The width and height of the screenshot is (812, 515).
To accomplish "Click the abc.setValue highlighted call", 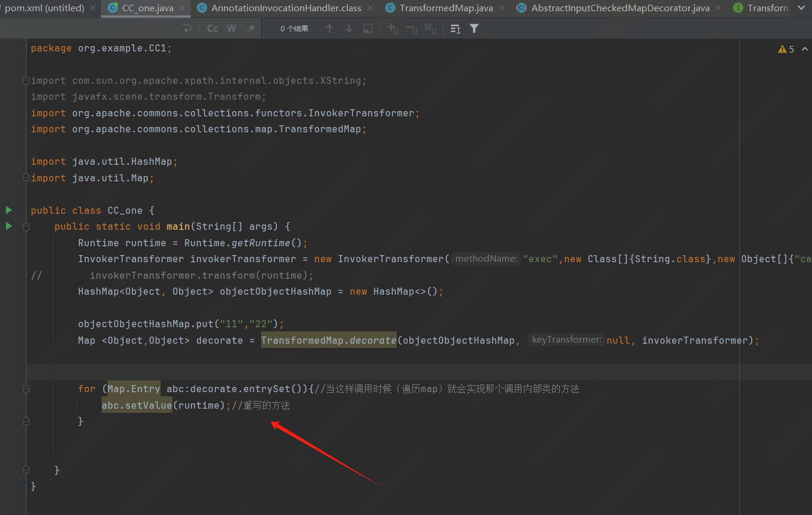I will [x=137, y=405].
